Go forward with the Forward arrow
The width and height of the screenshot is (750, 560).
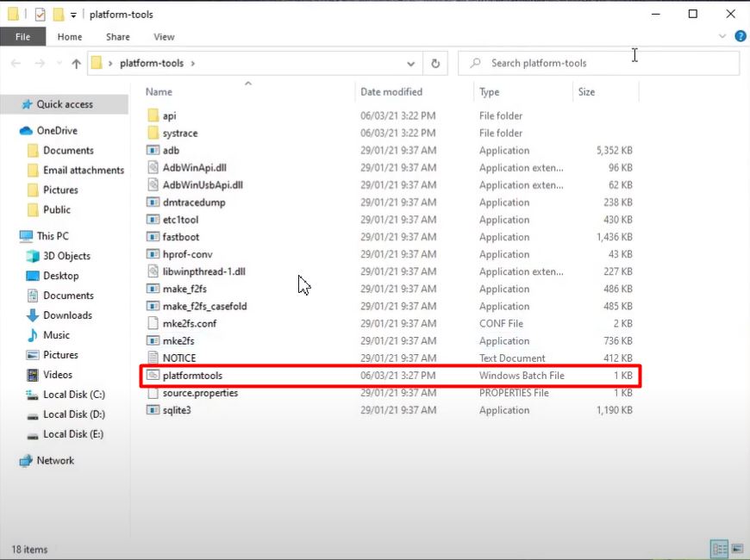coord(40,63)
